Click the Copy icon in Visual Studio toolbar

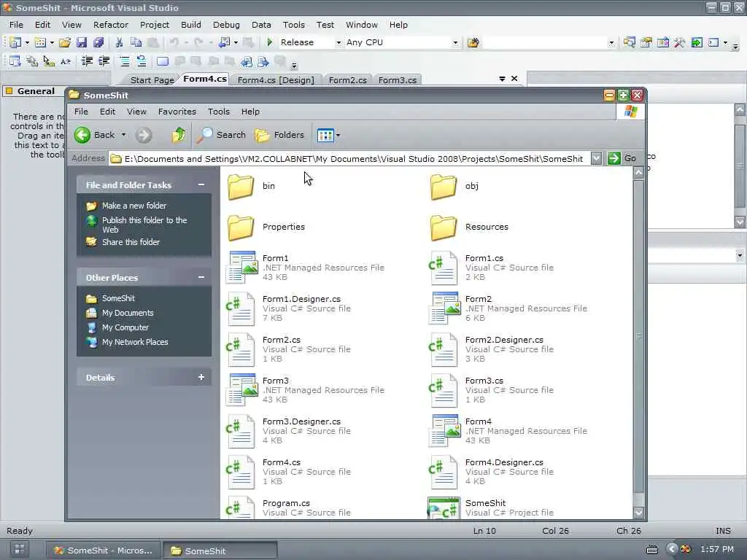point(136,42)
